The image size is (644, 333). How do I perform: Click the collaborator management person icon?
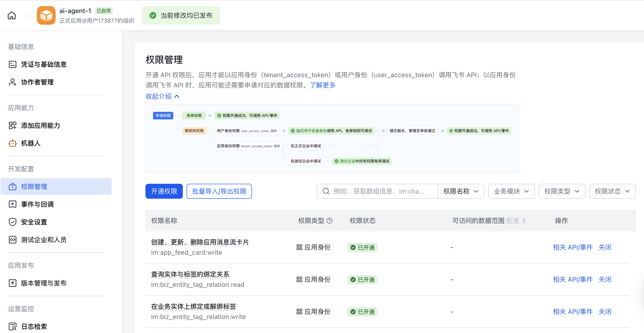pyautogui.click(x=13, y=82)
